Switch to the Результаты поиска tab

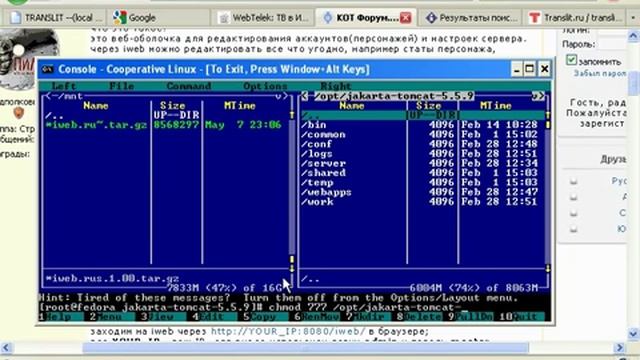click(471, 18)
